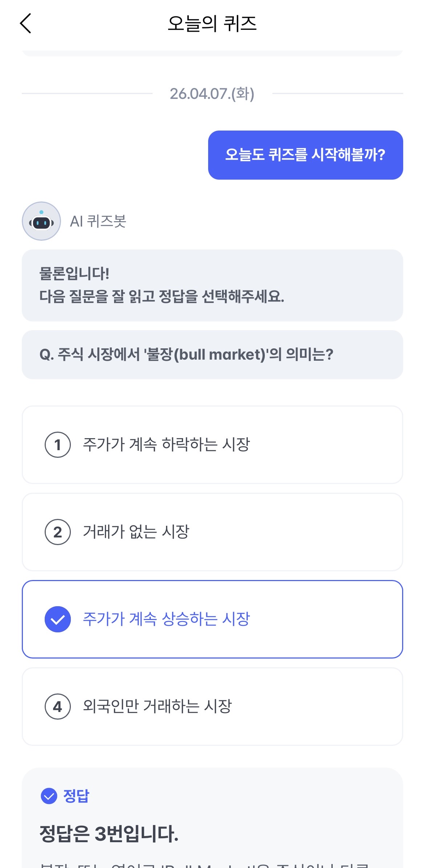Tap the 'AI 퀴즈봇' name label

tap(98, 221)
